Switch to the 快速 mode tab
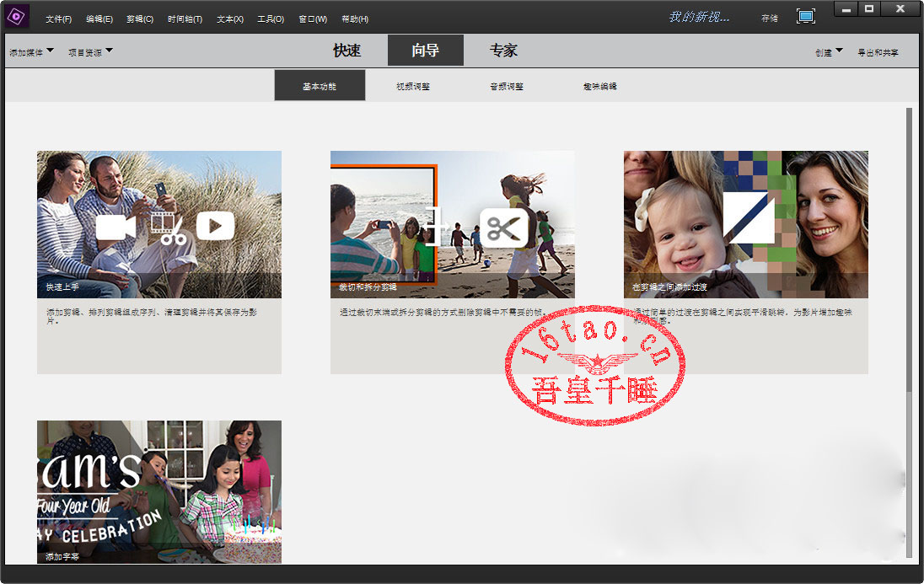 pos(348,51)
